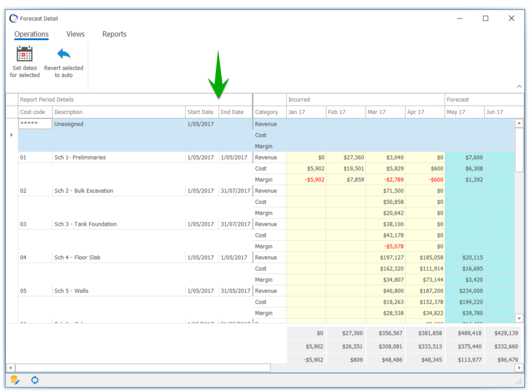Select Sch 2 - Bulk Excavation description
The height and width of the screenshot is (392, 532).
pos(119,191)
